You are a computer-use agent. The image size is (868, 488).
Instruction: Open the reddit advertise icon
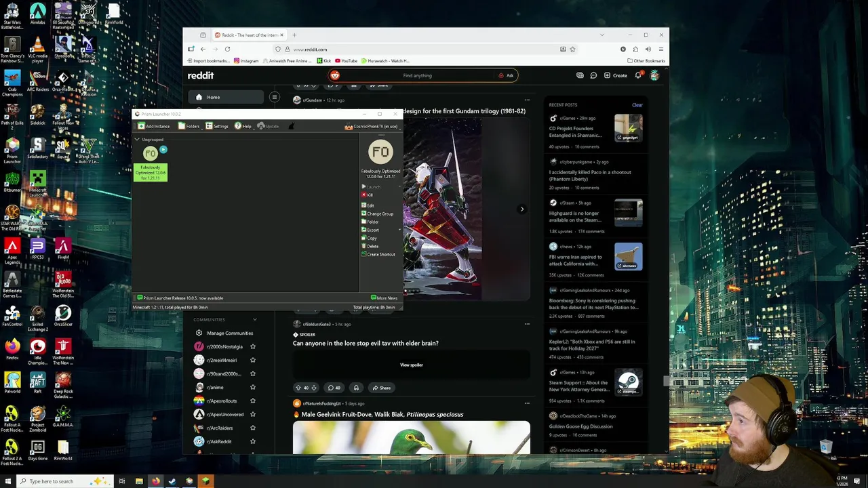(x=580, y=75)
